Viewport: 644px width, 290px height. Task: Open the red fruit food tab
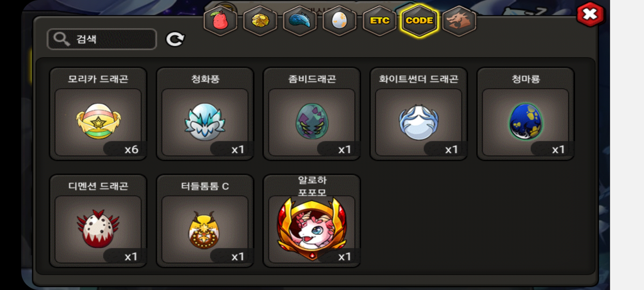(220, 21)
